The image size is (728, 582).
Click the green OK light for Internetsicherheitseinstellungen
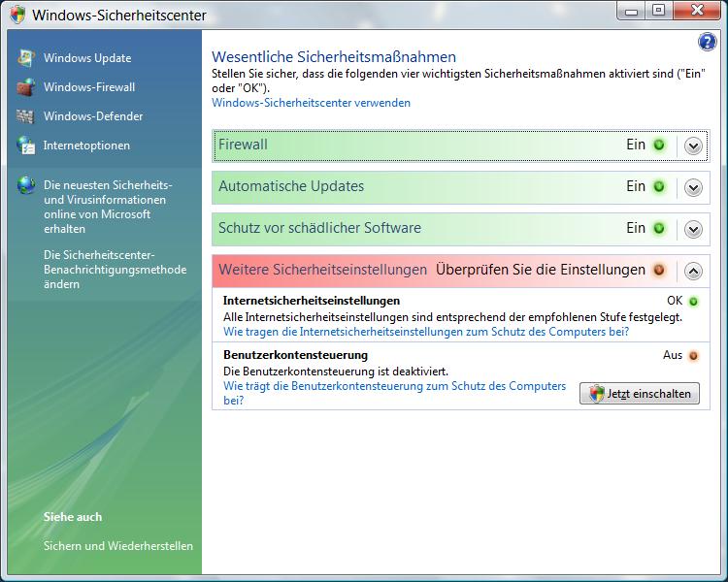coord(693,302)
